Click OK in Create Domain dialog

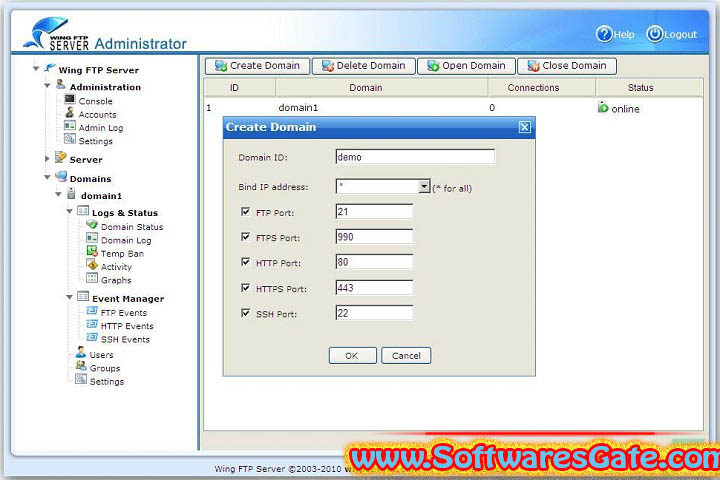point(353,356)
